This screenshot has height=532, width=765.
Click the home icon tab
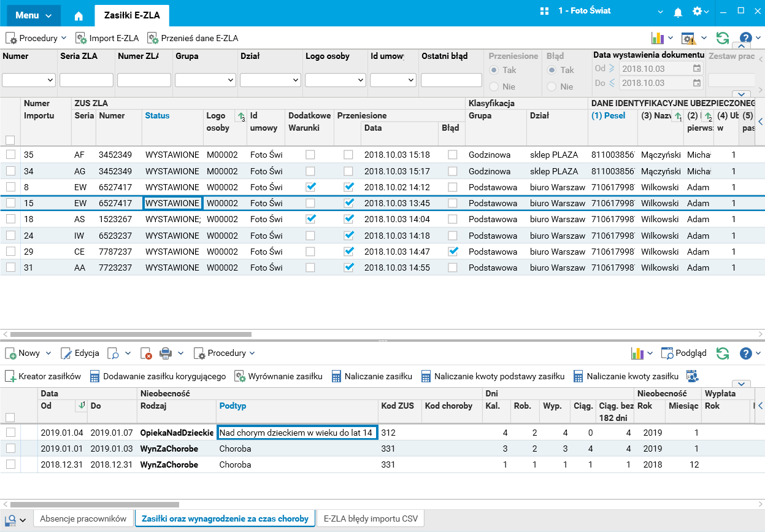click(x=79, y=16)
